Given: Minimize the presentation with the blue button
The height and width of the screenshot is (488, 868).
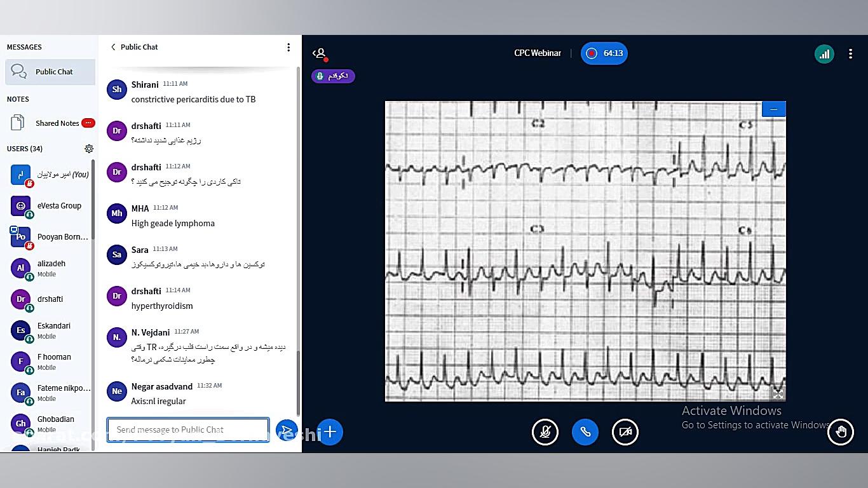Looking at the screenshot, I should point(773,109).
